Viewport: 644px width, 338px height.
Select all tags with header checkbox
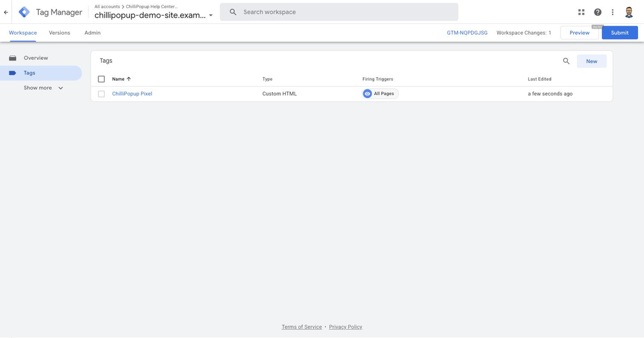point(101,79)
